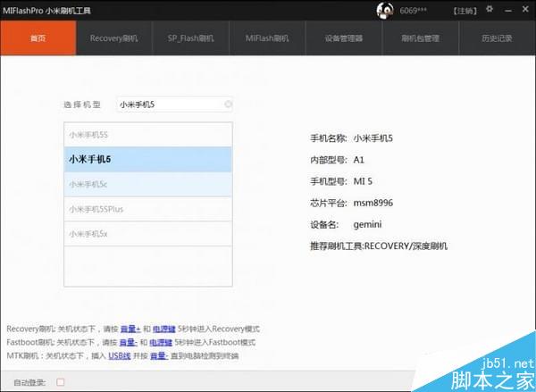Select 小米手机5x from the list
The width and height of the screenshot is (536, 392).
coord(148,233)
